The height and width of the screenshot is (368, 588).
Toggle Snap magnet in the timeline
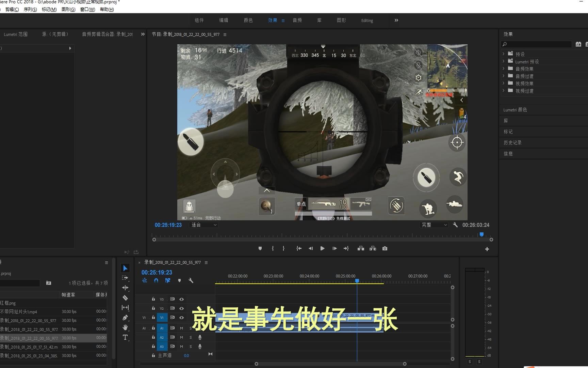(156, 280)
